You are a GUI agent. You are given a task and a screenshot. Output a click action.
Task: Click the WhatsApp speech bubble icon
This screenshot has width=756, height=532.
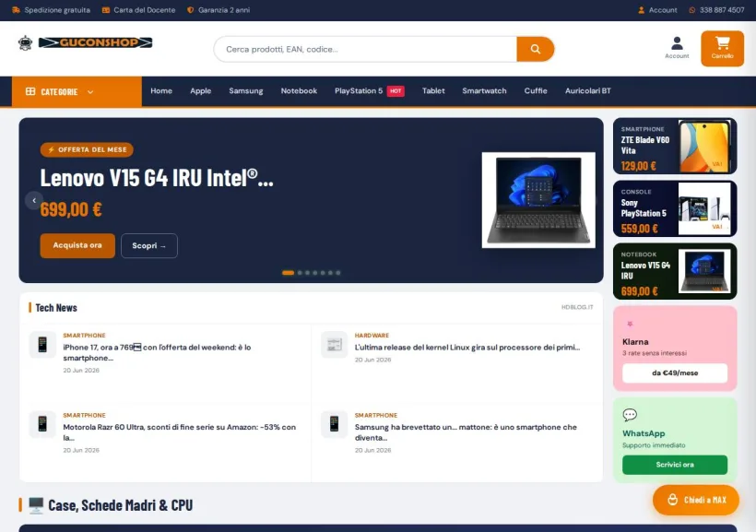coord(630,415)
